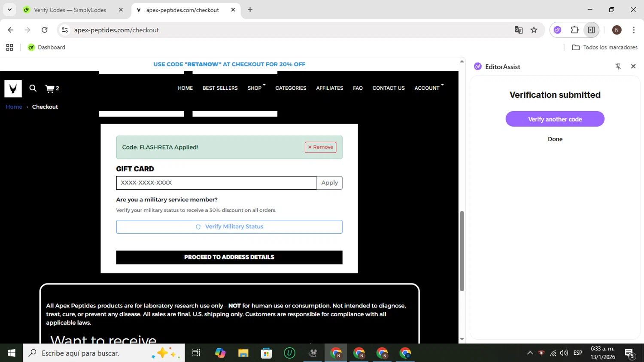Image resolution: width=644 pixels, height=362 pixels.
Task: Click the translate page icon
Action: click(519, 30)
